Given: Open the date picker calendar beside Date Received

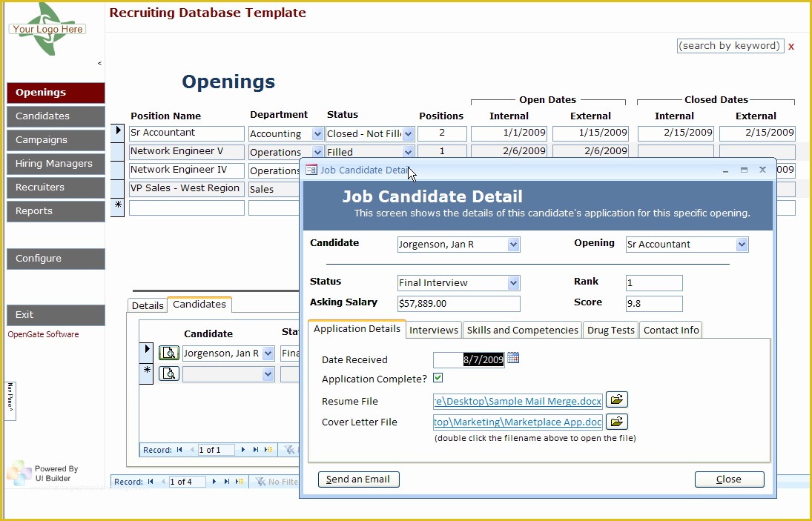Looking at the screenshot, I should coord(513,359).
